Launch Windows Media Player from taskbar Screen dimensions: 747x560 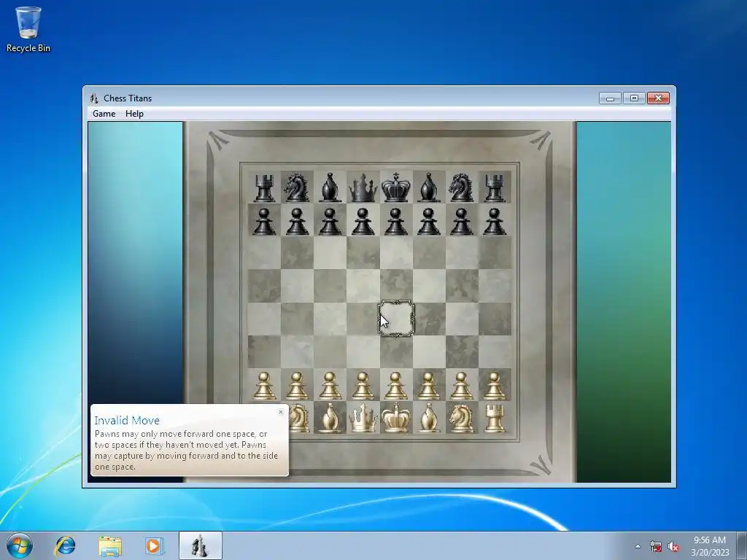tap(155, 545)
